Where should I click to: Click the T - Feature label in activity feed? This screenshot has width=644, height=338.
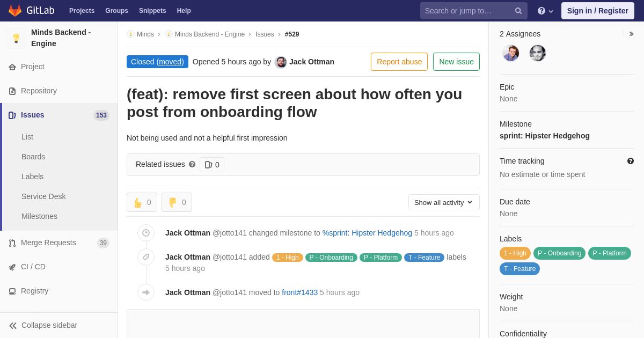pos(424,258)
